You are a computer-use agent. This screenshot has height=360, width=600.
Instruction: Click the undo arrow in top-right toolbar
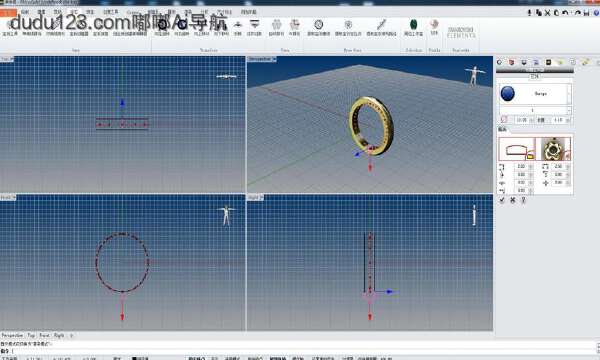(565, 13)
